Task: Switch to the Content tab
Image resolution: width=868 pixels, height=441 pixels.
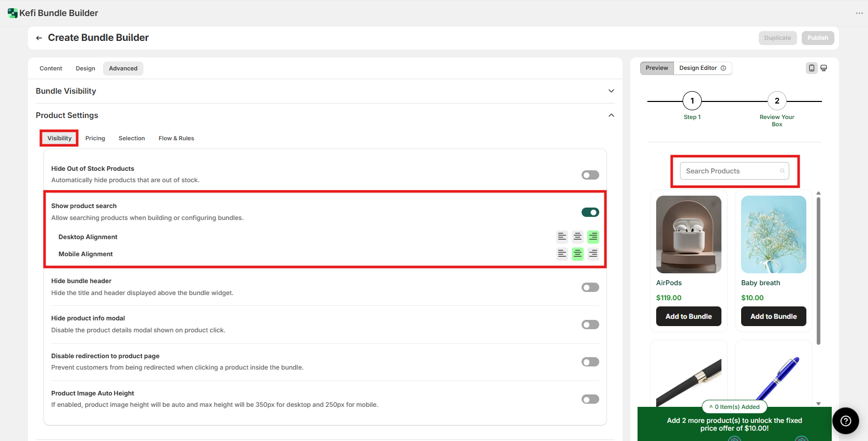Action: coord(51,68)
